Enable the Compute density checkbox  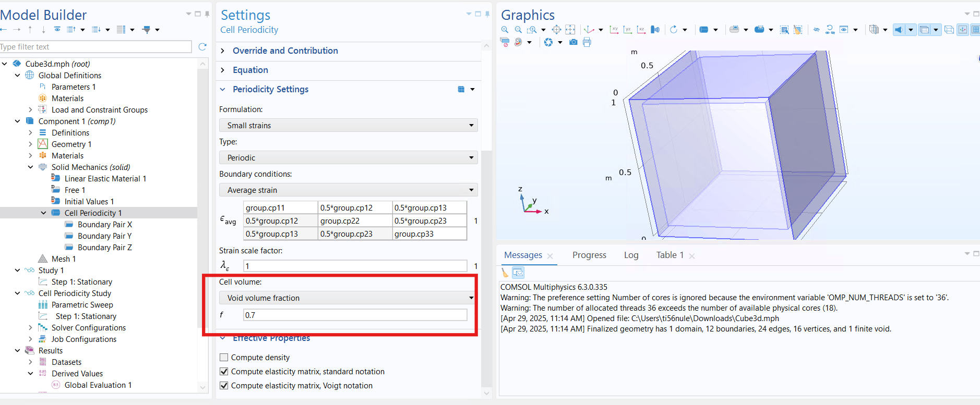224,358
